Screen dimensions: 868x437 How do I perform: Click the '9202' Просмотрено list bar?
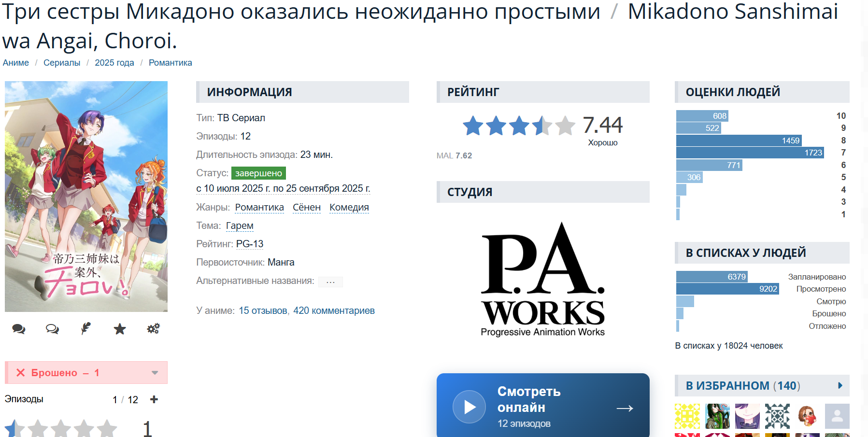727,289
